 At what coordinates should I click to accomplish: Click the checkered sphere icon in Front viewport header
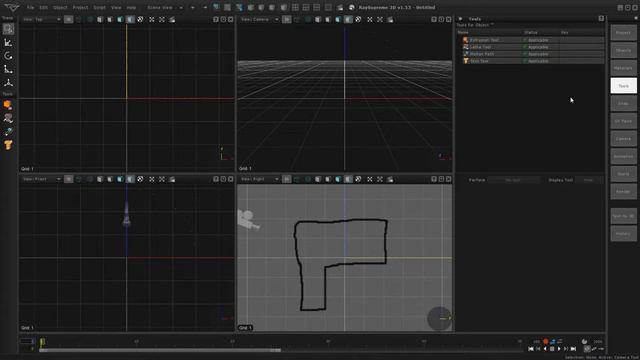click(140, 179)
